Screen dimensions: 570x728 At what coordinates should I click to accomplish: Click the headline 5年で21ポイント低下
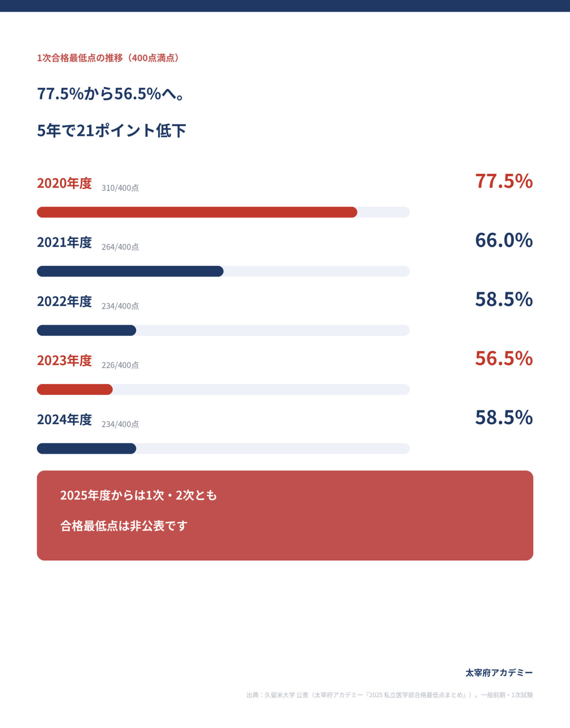[112, 130]
